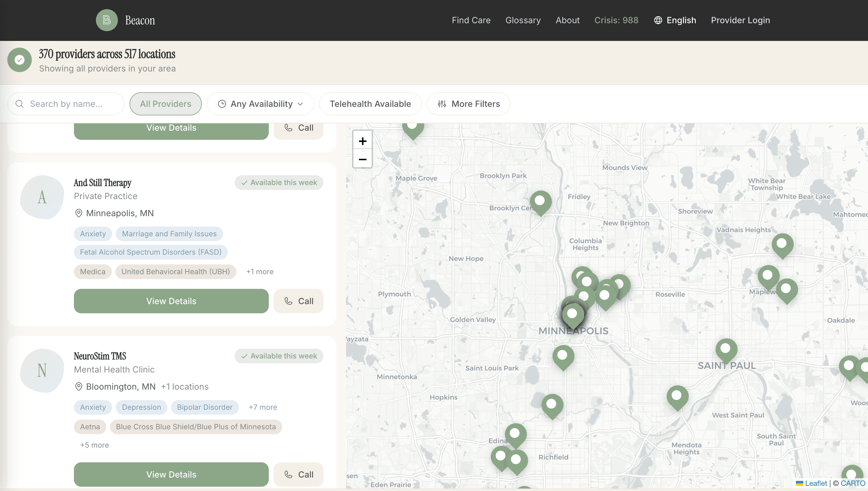Click the Search by name field
The width and height of the screenshot is (868, 491).
coord(66,104)
